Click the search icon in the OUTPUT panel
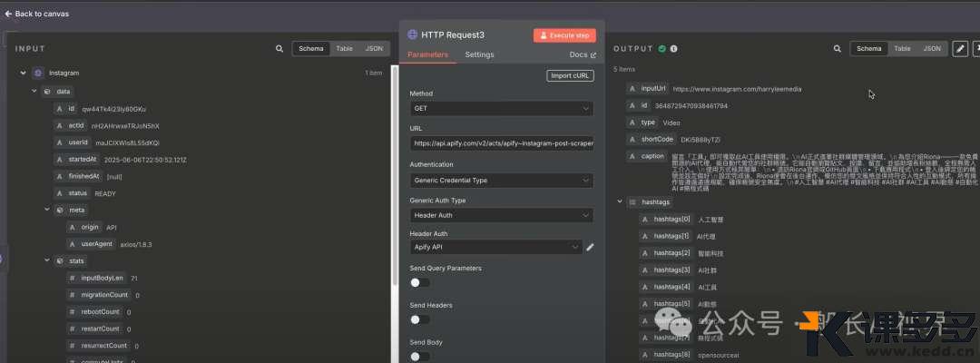The width and height of the screenshot is (980, 363). pos(836,49)
